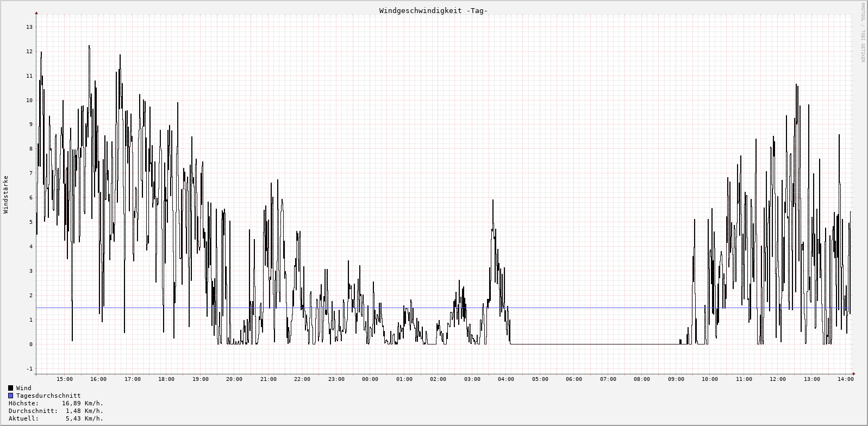The height and width of the screenshot is (426, 868).
Task: Click the Aktuell statistic label
Action: point(23,418)
